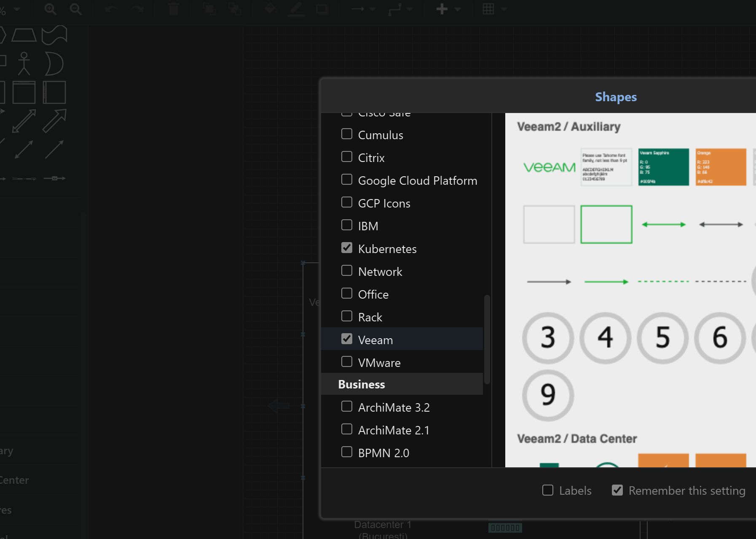Click the green outlined rectangle thumbnail
The width and height of the screenshot is (756, 539).
pyautogui.click(x=606, y=224)
